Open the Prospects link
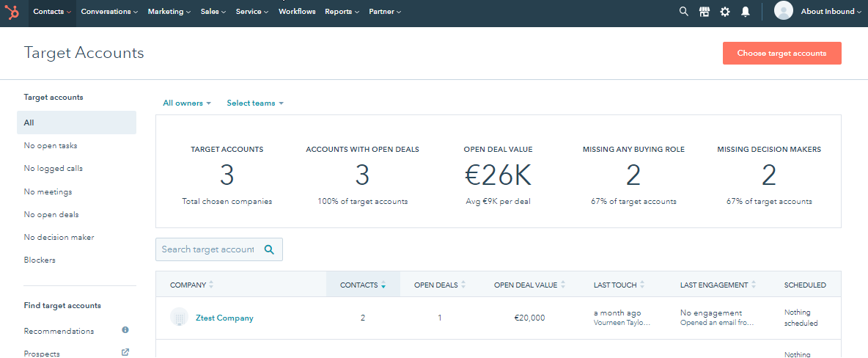Viewport: 868px width, 358px height. (x=42, y=354)
